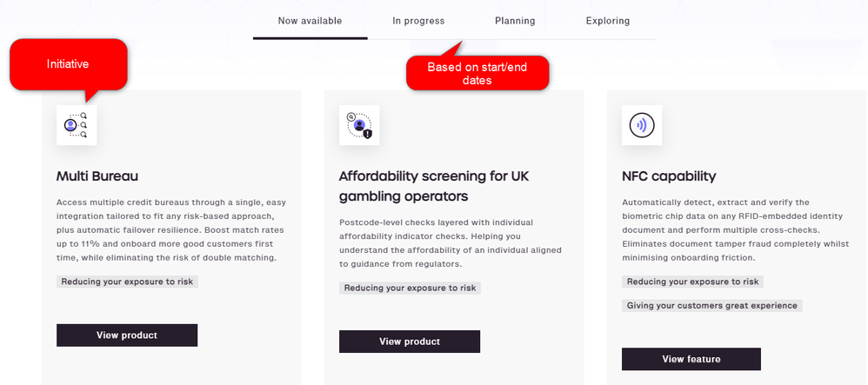This screenshot has height=385, width=868.
Task: Open View feature for NFC capability
Action: coord(691,359)
